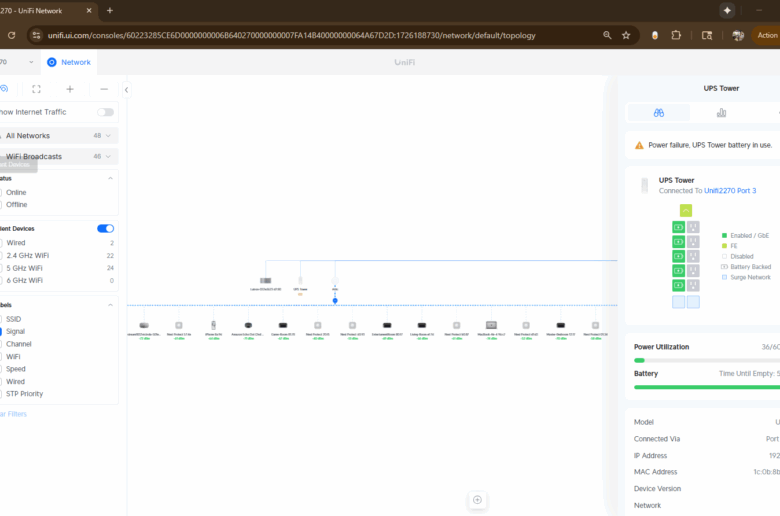Screen dimensions: 780x516
Task: Enable Show Internet Traffic toggle
Action: point(105,112)
